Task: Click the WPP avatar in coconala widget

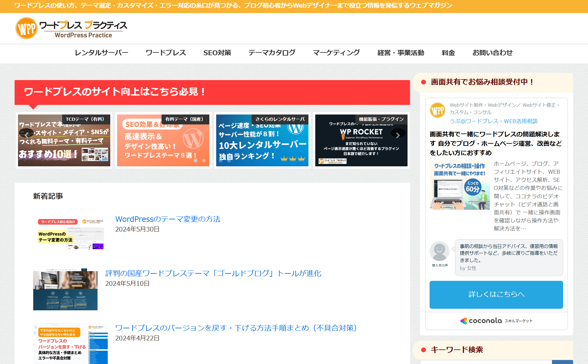Action: pos(438,110)
